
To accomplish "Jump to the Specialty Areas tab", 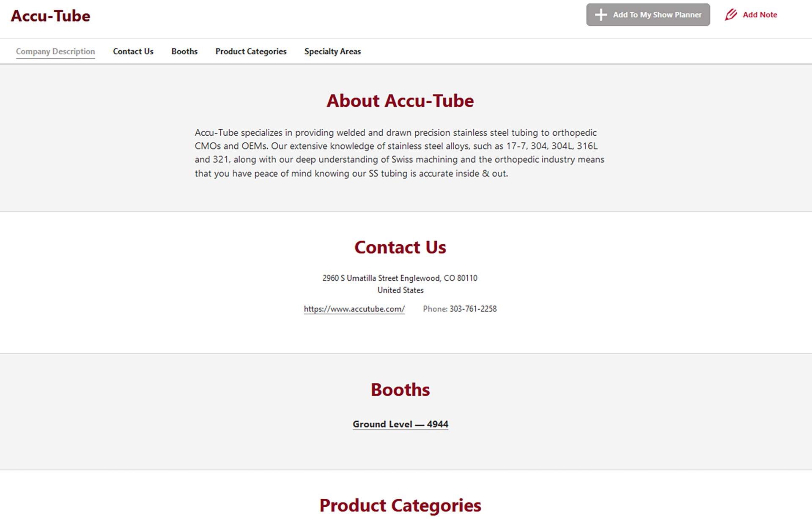I will pos(332,52).
